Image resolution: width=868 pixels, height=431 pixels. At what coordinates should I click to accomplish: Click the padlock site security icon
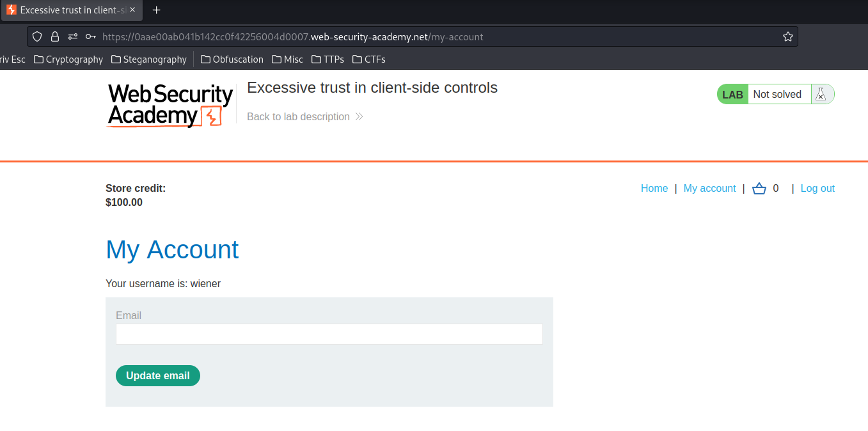click(55, 36)
